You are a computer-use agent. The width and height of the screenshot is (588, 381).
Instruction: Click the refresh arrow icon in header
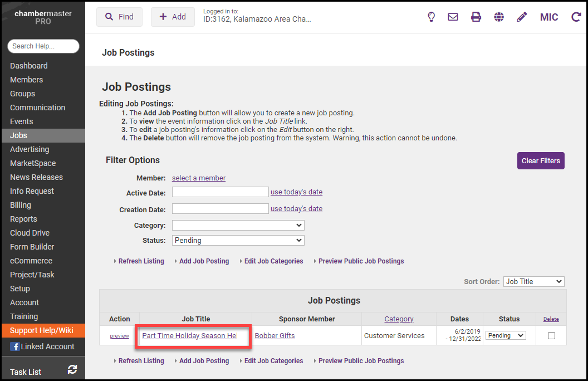pyautogui.click(x=576, y=17)
